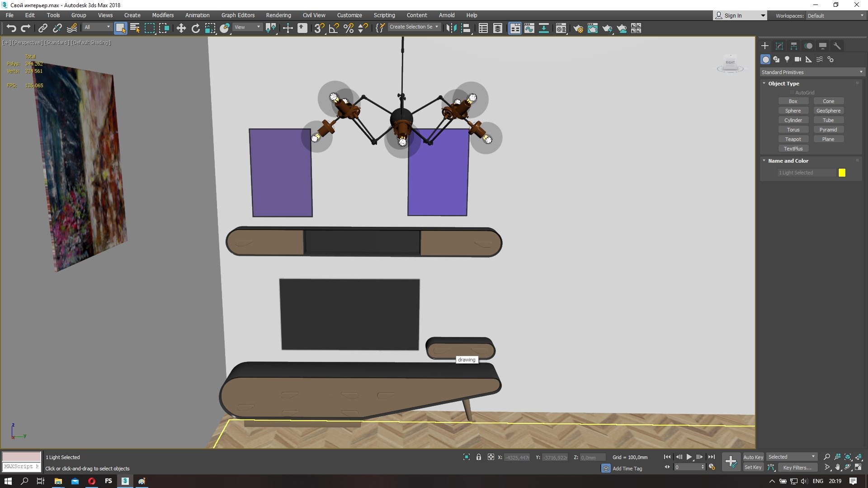Click the Redo arrow icon
Image resolution: width=868 pixels, height=488 pixels.
pyautogui.click(x=26, y=28)
